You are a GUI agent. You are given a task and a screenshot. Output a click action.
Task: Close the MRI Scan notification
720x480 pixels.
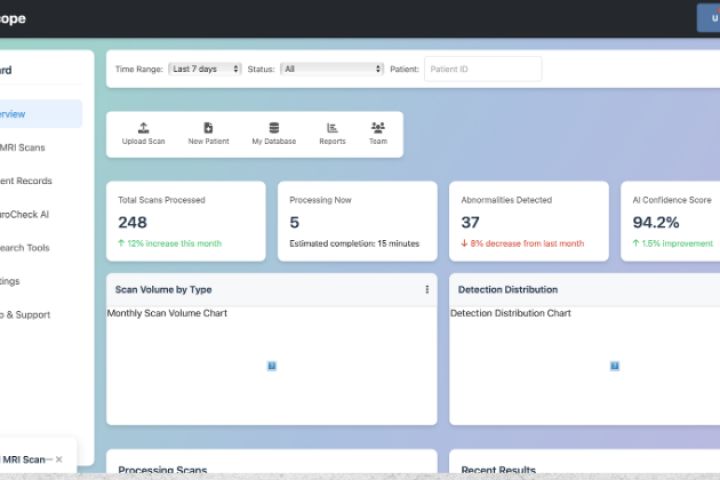pos(59,459)
